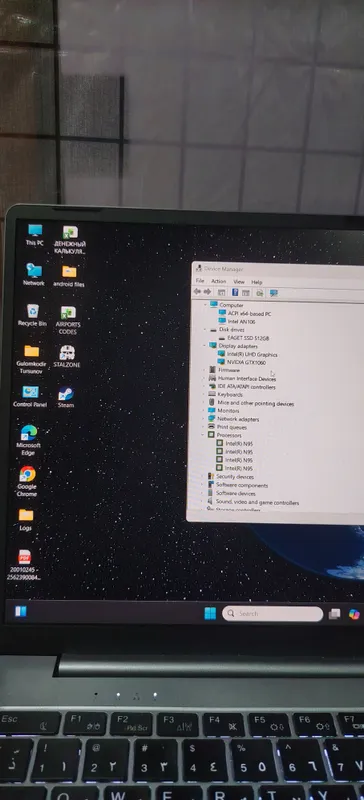This screenshot has width=364, height=800.
Task: Expand the Network adapters category arrow
Action: (x=203, y=418)
